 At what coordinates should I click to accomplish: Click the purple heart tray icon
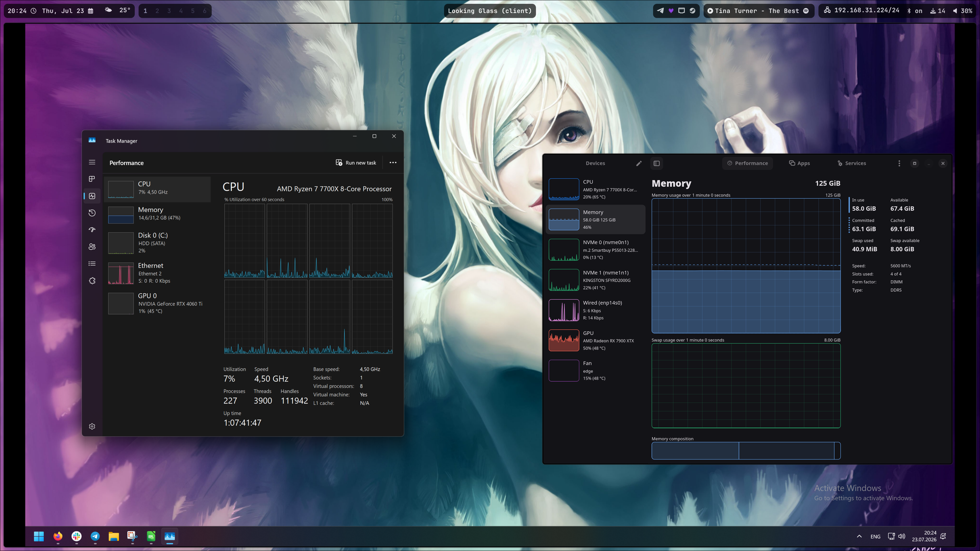click(671, 11)
